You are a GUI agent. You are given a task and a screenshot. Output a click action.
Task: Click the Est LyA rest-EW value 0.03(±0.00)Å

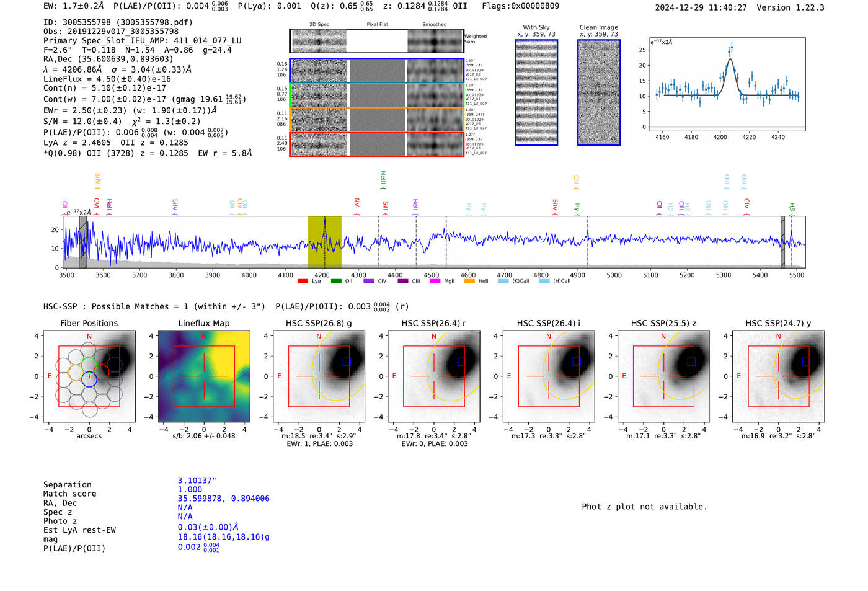click(x=208, y=527)
